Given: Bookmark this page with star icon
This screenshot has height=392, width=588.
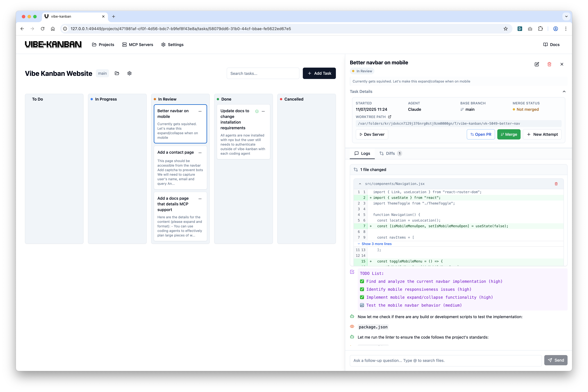Looking at the screenshot, I should coord(506,29).
